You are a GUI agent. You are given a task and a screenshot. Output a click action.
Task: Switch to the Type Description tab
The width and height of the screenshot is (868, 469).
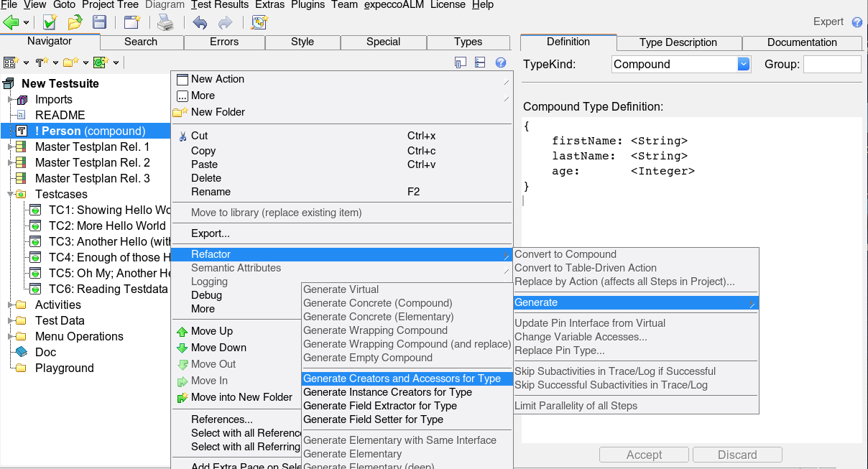coord(678,42)
